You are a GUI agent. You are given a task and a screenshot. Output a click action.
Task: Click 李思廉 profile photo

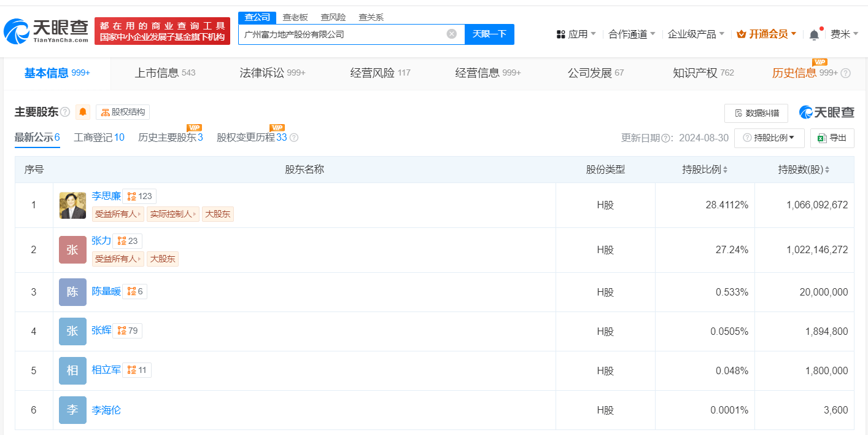coord(72,205)
